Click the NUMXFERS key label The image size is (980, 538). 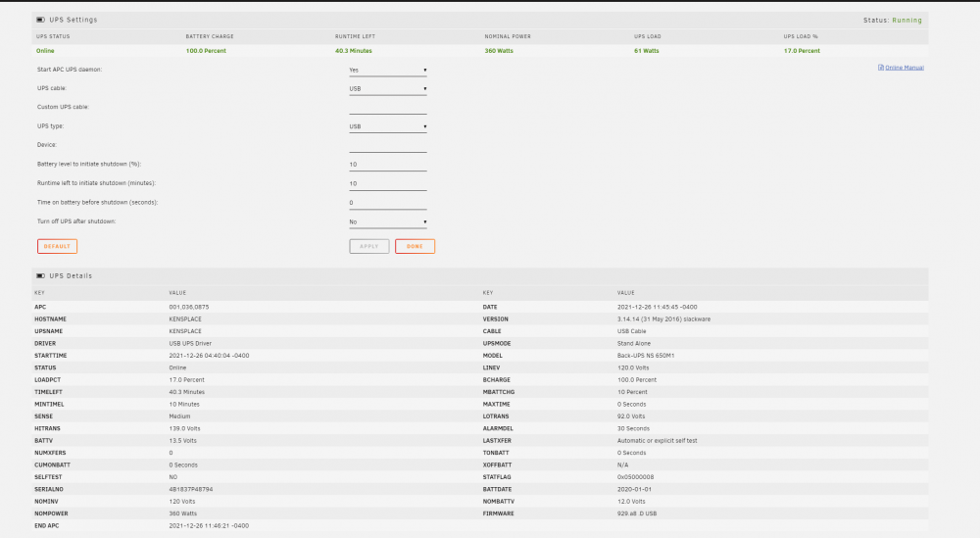coord(50,453)
